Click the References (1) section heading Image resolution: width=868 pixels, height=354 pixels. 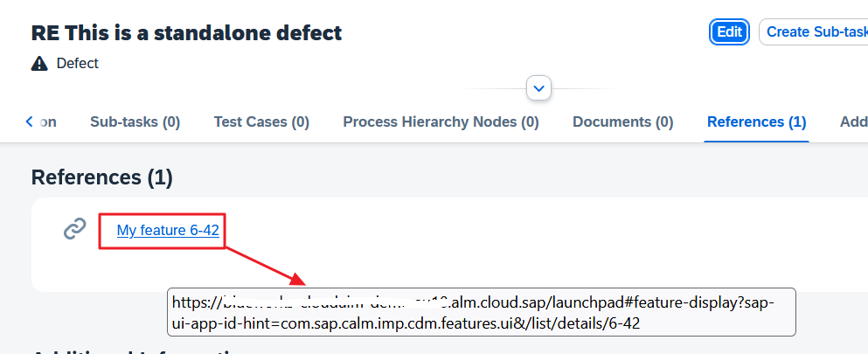point(101,177)
